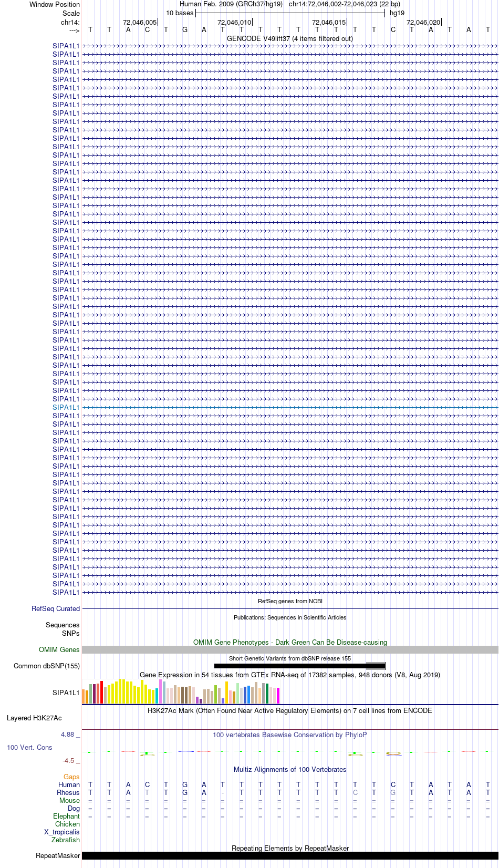499x868 pixels.
Task: Click the RefSeq Curated track label
Action: 56,608
